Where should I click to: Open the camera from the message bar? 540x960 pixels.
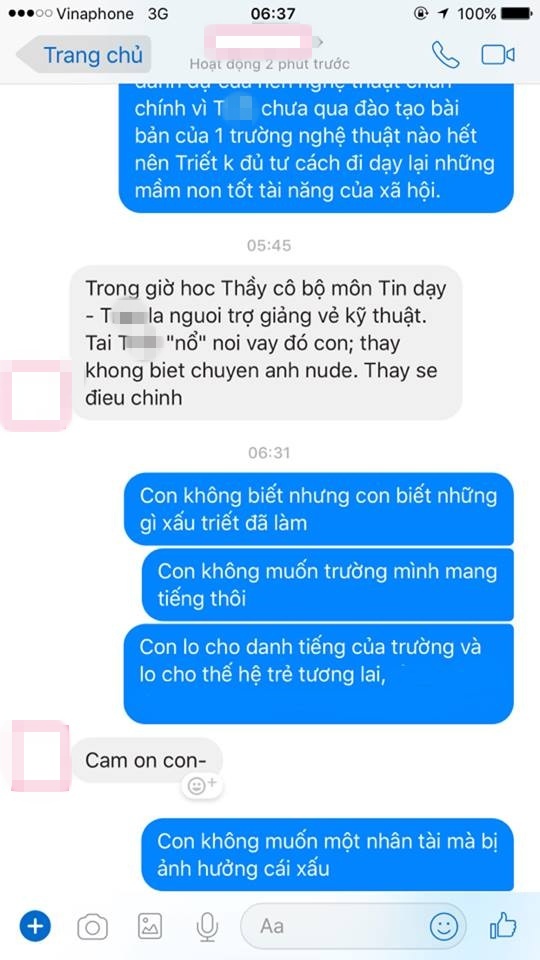[x=92, y=927]
